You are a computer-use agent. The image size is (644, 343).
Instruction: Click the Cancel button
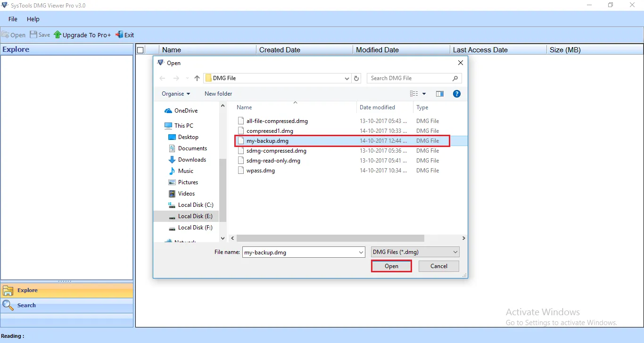pos(439,266)
